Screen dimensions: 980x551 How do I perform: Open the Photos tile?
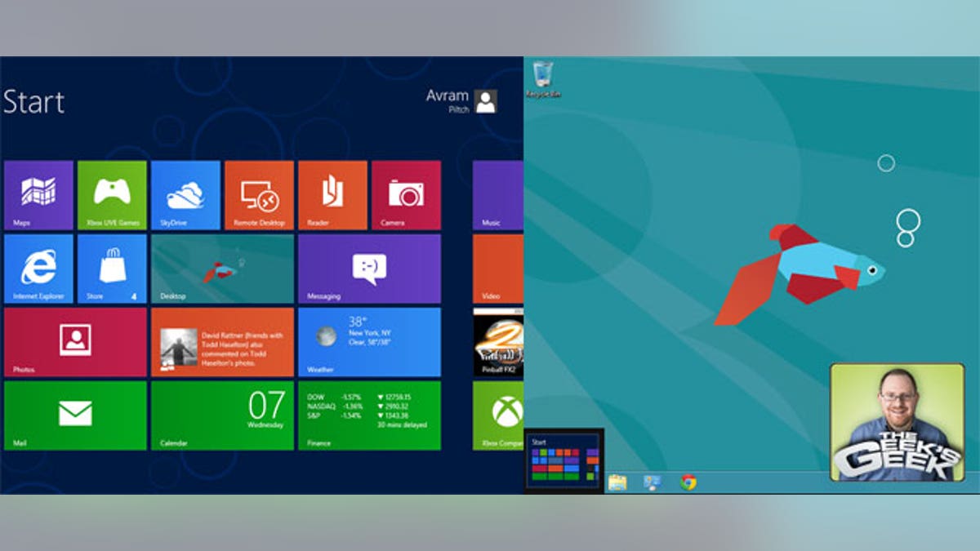tap(75, 342)
